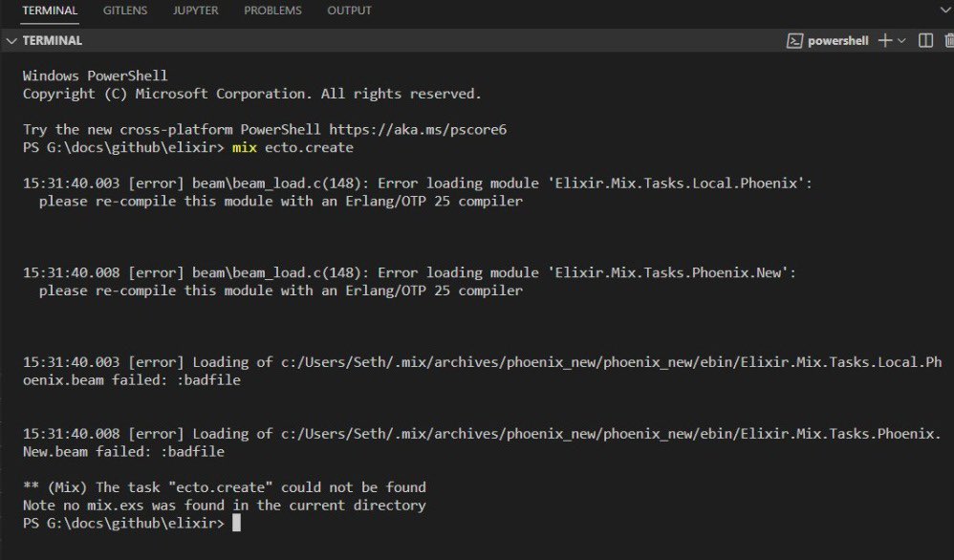The image size is (954, 560).
Task: Click the task "ecto.create" could not be found line
Action: coord(225,487)
